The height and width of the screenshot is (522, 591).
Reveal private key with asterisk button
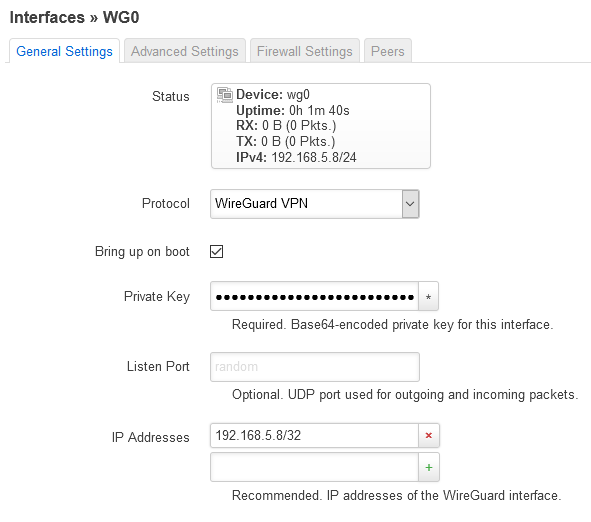[429, 297]
